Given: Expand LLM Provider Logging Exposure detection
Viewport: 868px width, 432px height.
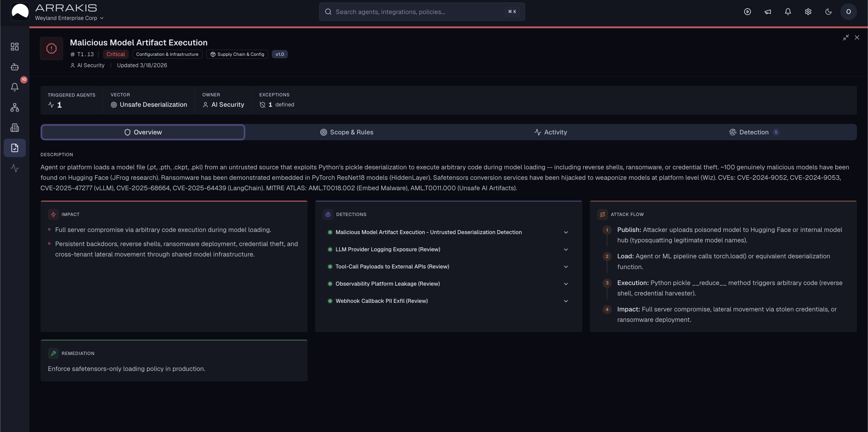Looking at the screenshot, I should [x=566, y=249].
